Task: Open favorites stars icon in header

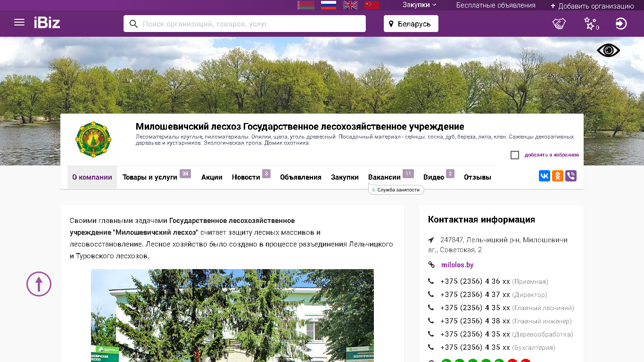Action: 591,24
